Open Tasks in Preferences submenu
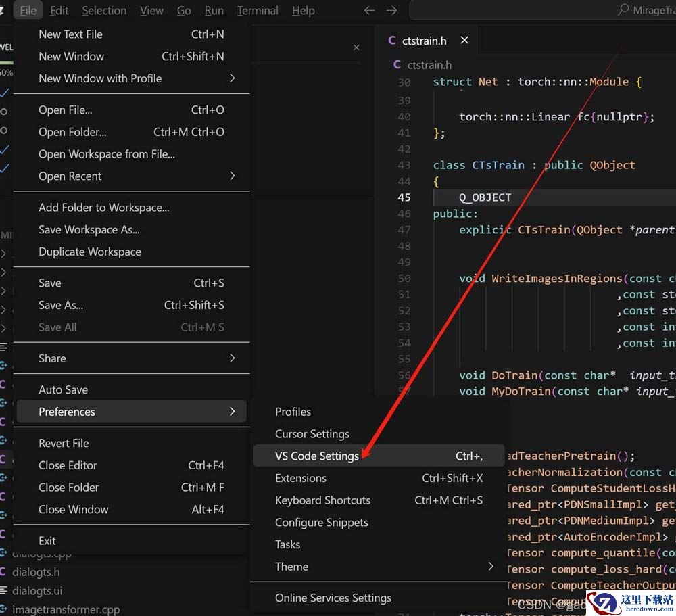Screen dimensions: 676x616 click(379, 544)
